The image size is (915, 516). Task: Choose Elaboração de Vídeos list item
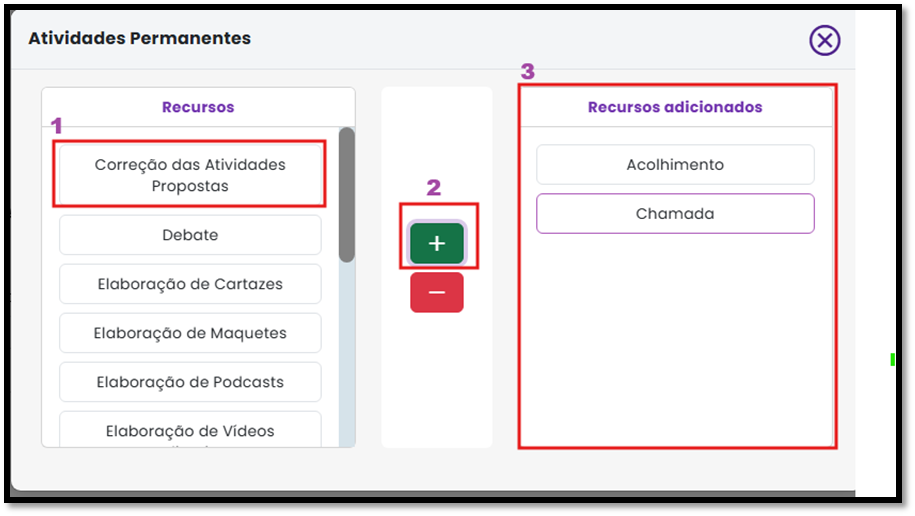click(190, 430)
